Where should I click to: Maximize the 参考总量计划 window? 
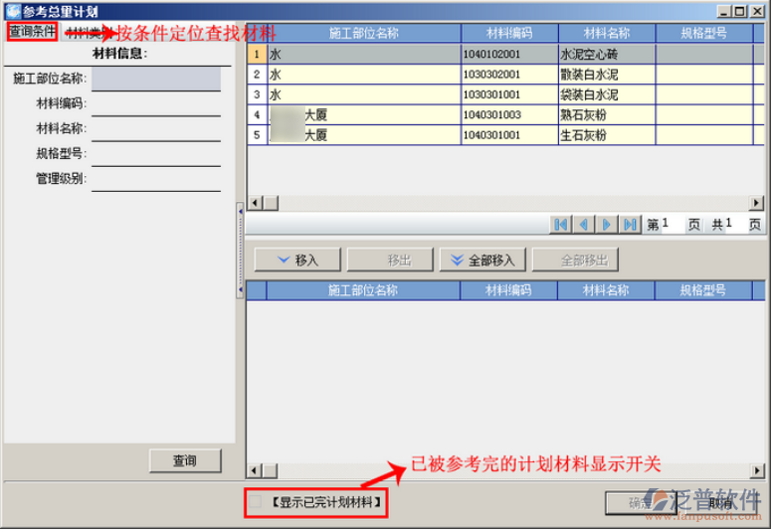point(739,11)
